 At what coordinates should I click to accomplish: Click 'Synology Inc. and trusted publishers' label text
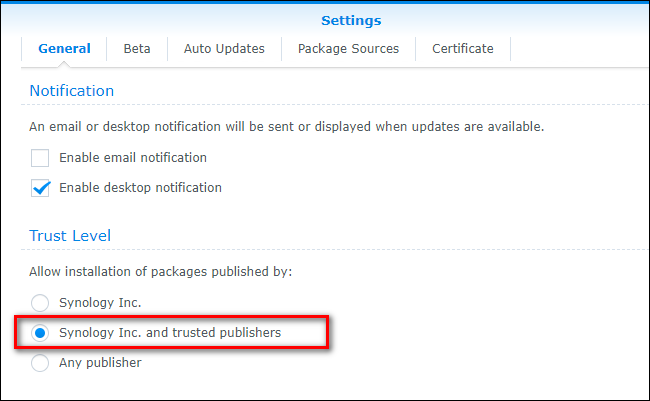(170, 332)
